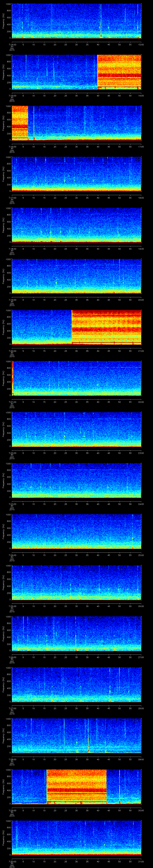Open the spectrogram starting at 7:14:00
Image resolution: width=153 pixels, height=868 pixels.
[x=76, y=21]
